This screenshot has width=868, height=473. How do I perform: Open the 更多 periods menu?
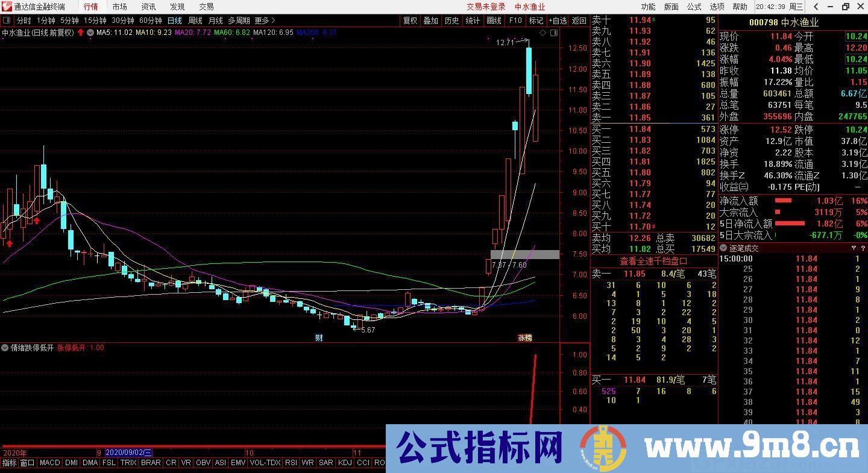pos(265,20)
